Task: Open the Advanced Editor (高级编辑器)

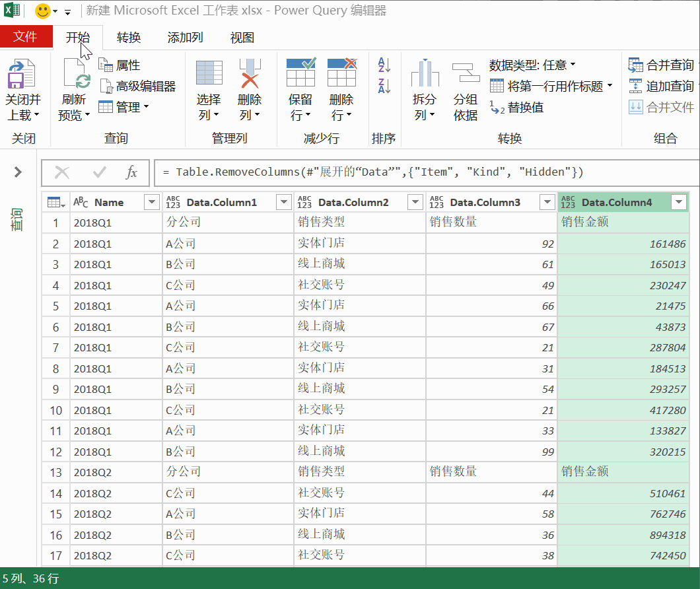Action: coord(137,87)
